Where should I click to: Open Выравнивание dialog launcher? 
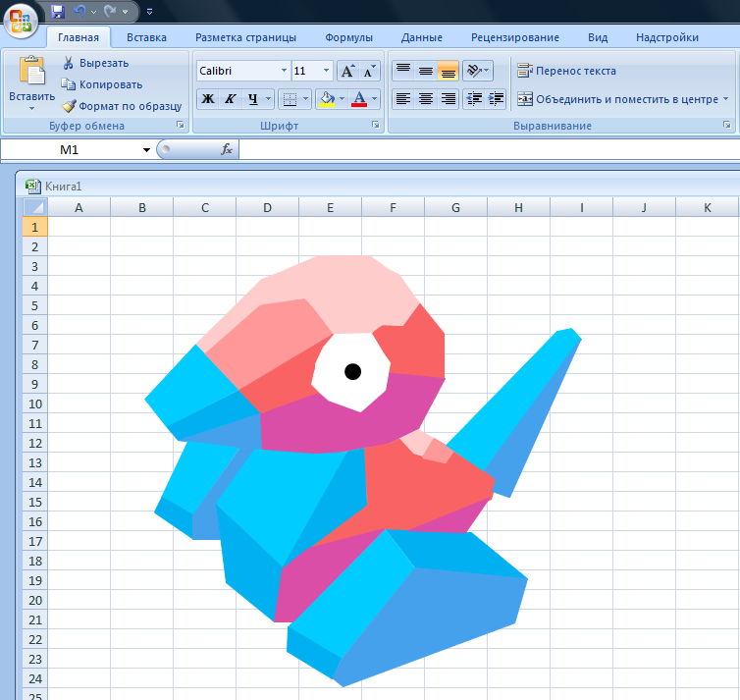(727, 125)
